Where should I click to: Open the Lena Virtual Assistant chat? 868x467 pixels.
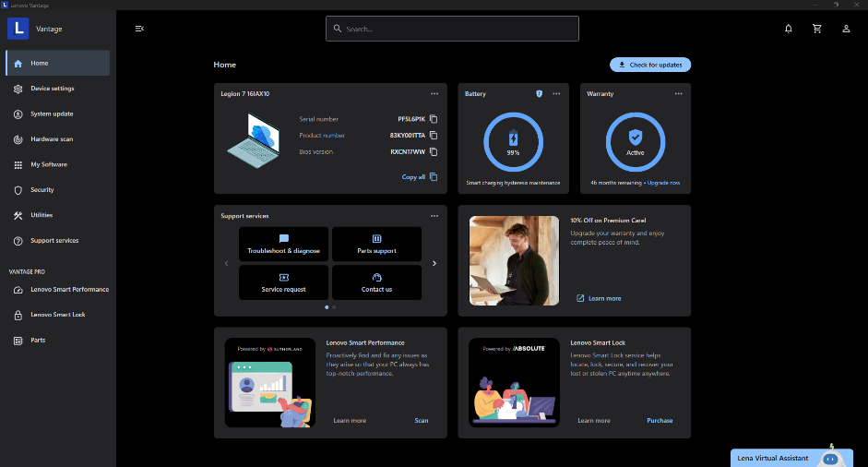pyautogui.click(x=791, y=458)
